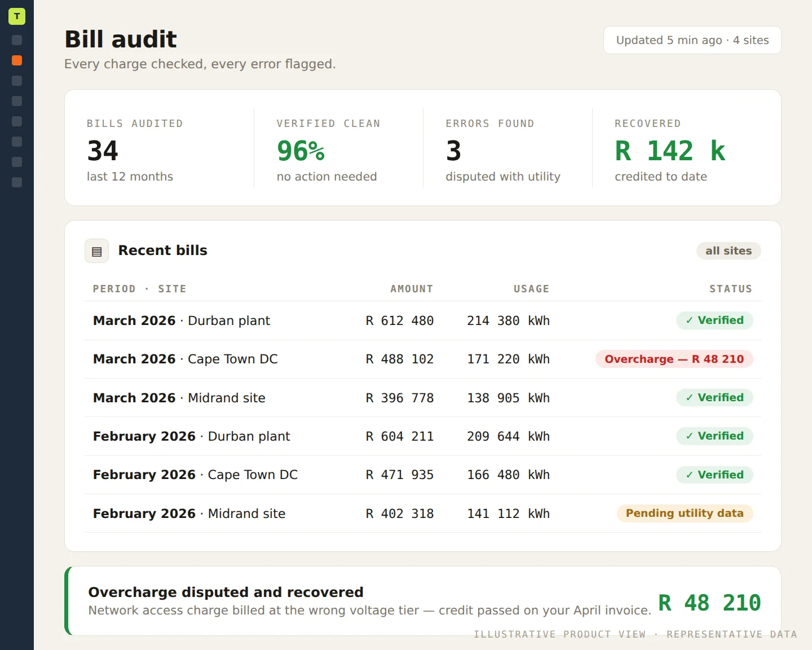The width and height of the screenshot is (812, 650).
Task: Click the 'disputed with utility' caption
Action: click(x=503, y=177)
